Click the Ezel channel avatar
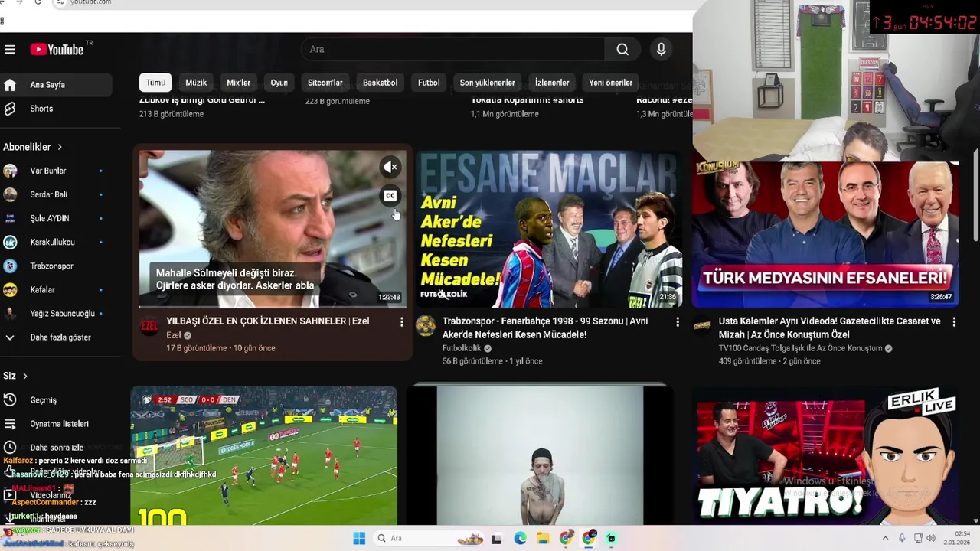This screenshot has height=551, width=980. [149, 325]
